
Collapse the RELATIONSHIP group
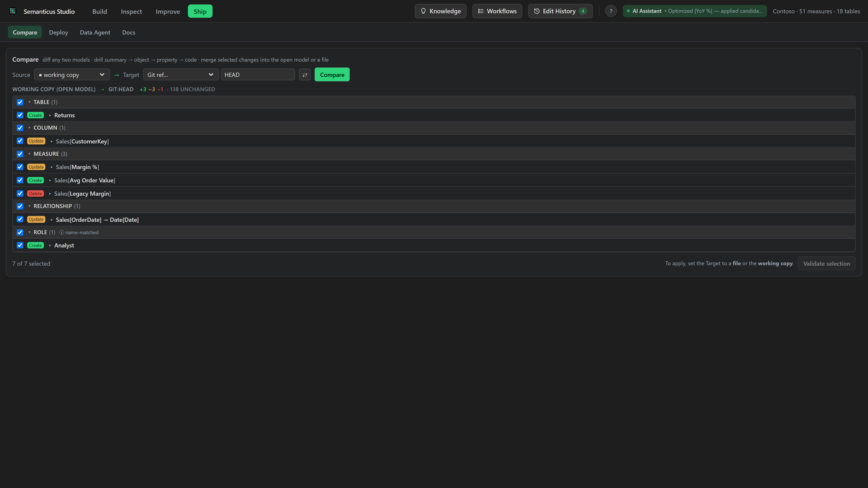[29, 206]
